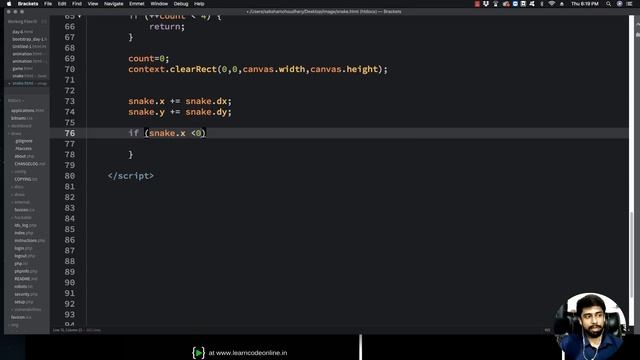Open the Navigate menu

[x=113, y=4]
